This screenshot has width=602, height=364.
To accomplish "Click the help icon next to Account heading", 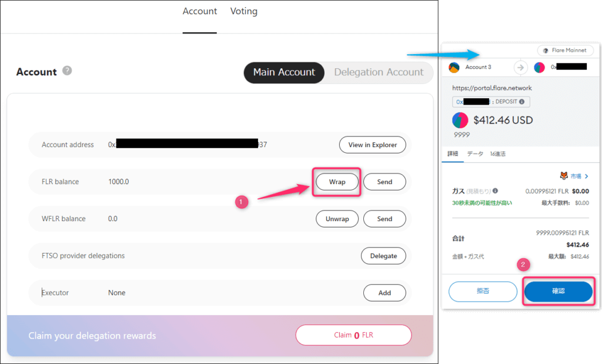I will 68,71.
